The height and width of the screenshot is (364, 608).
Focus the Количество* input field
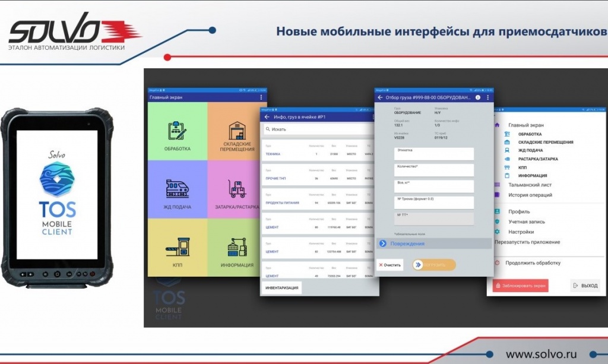click(434, 170)
